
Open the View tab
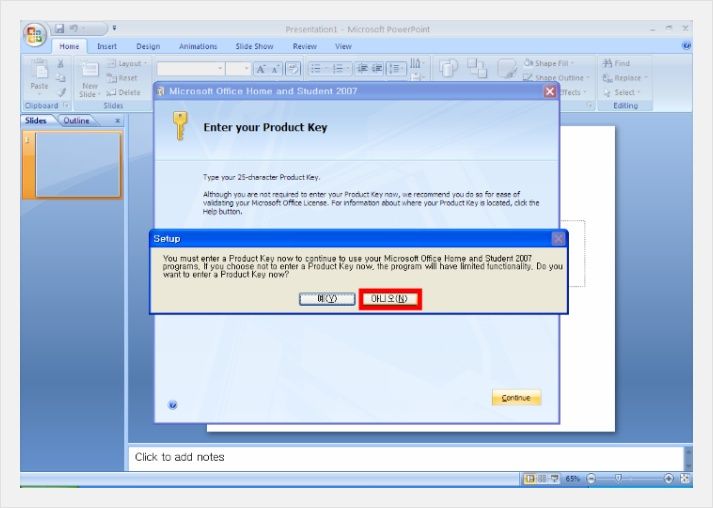tap(343, 46)
